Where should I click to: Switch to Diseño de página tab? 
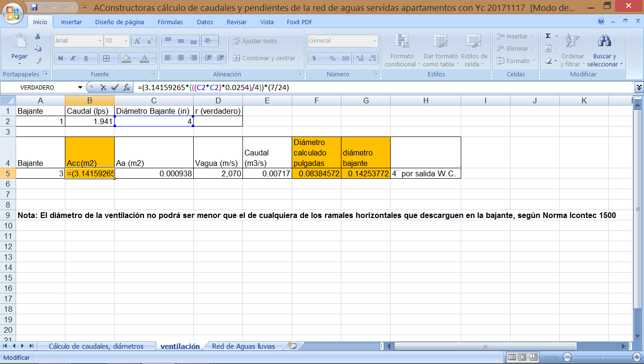tap(120, 22)
